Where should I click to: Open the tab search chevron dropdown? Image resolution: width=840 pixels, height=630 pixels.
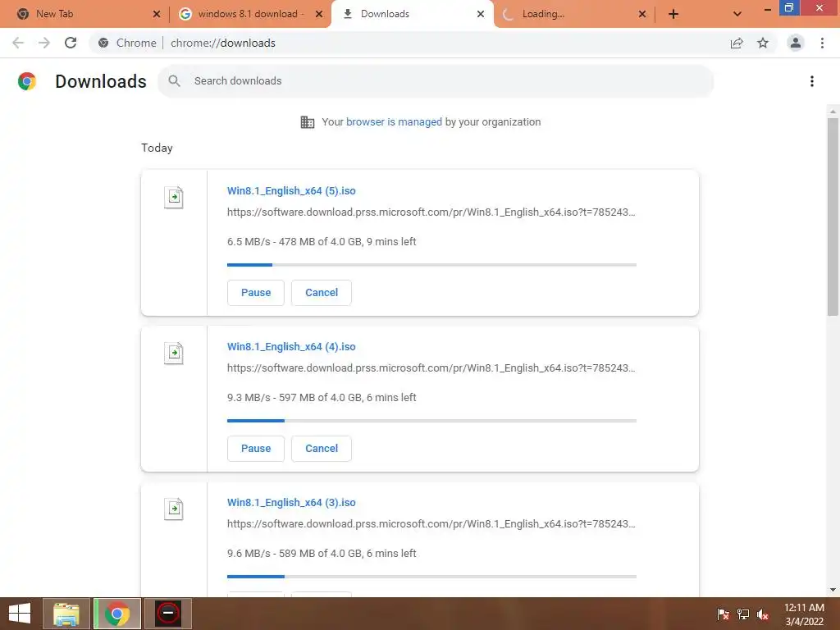tap(737, 14)
